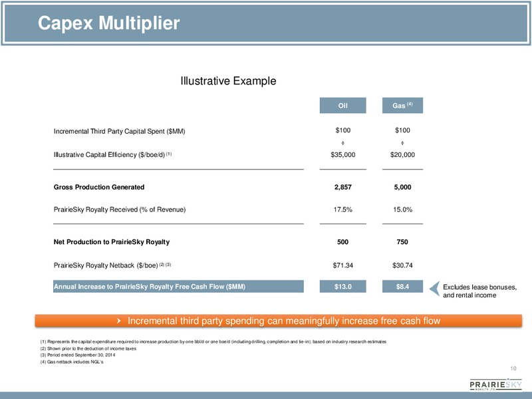Click the '$100' value in the Gas column

click(x=402, y=130)
